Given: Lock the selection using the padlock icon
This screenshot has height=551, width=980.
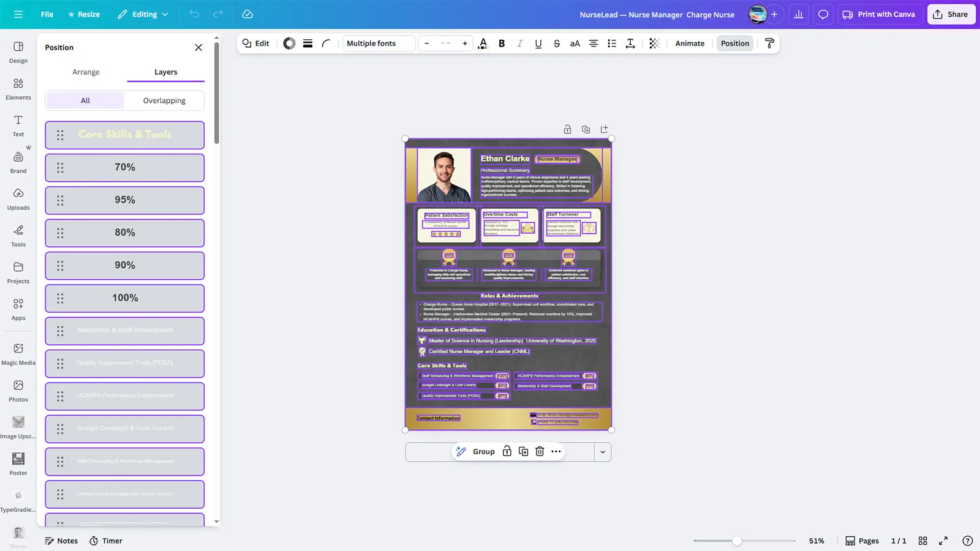Looking at the screenshot, I should click(507, 452).
